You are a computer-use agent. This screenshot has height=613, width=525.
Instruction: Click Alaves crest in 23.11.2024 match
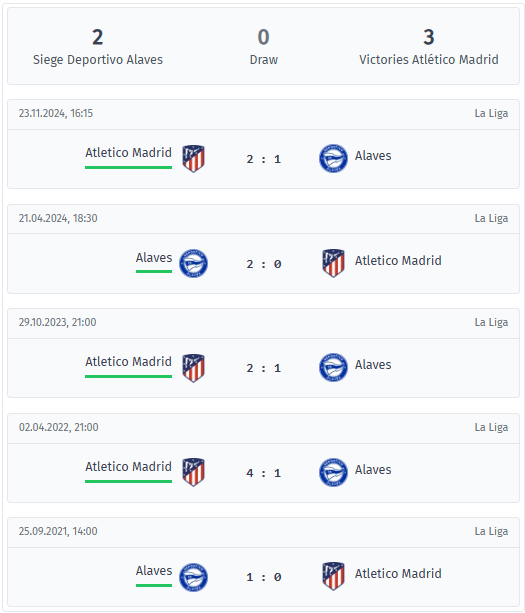pyautogui.click(x=333, y=159)
